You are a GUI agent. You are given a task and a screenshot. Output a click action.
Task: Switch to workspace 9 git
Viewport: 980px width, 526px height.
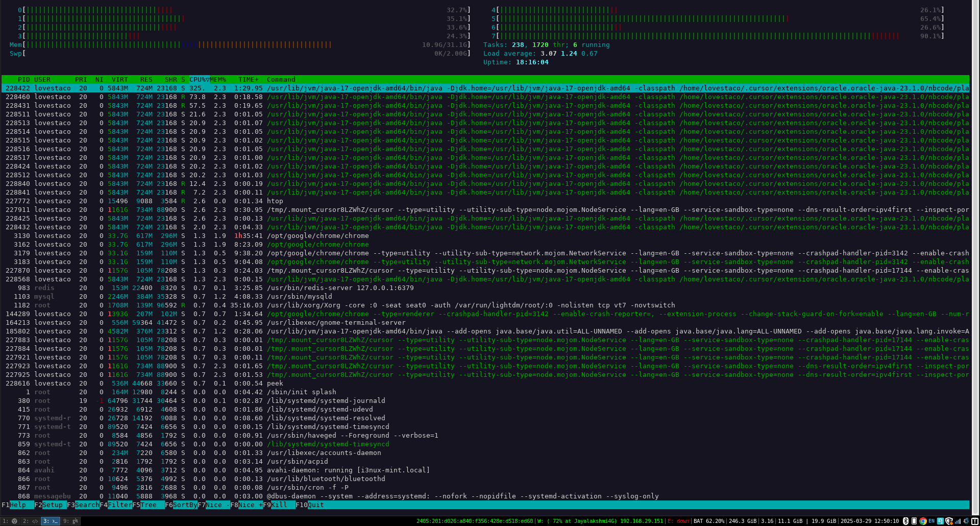pos(70,521)
